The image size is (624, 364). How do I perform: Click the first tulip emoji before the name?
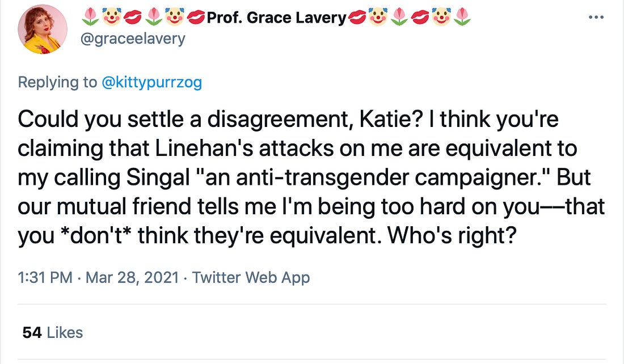91,18
